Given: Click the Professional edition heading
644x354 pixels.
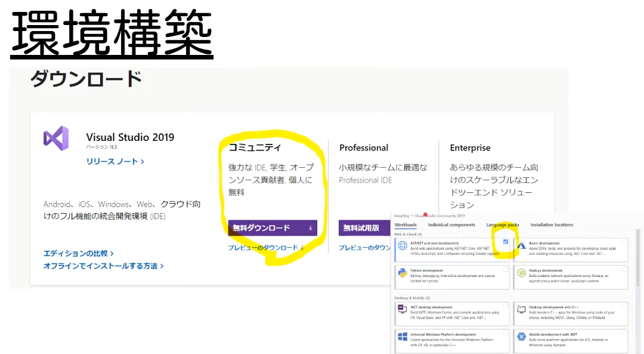Looking at the screenshot, I should 364,147.
